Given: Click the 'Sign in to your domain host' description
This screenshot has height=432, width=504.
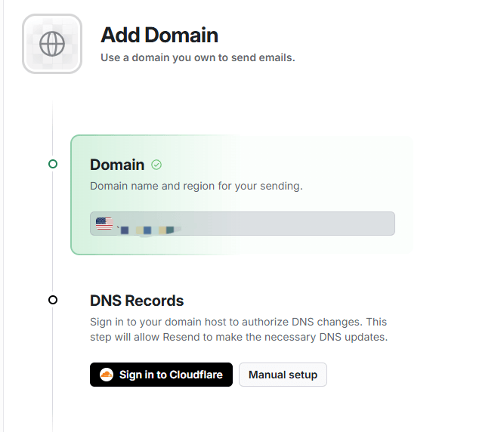Looking at the screenshot, I should pos(238,329).
